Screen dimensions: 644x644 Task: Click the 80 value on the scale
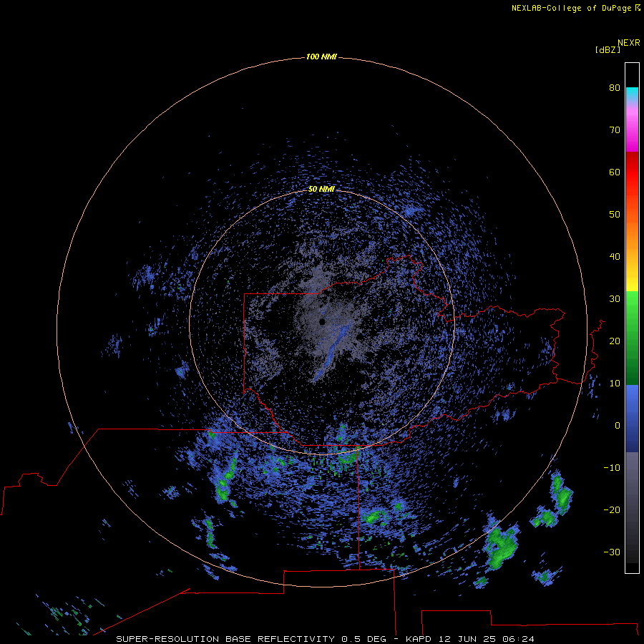[x=615, y=87]
